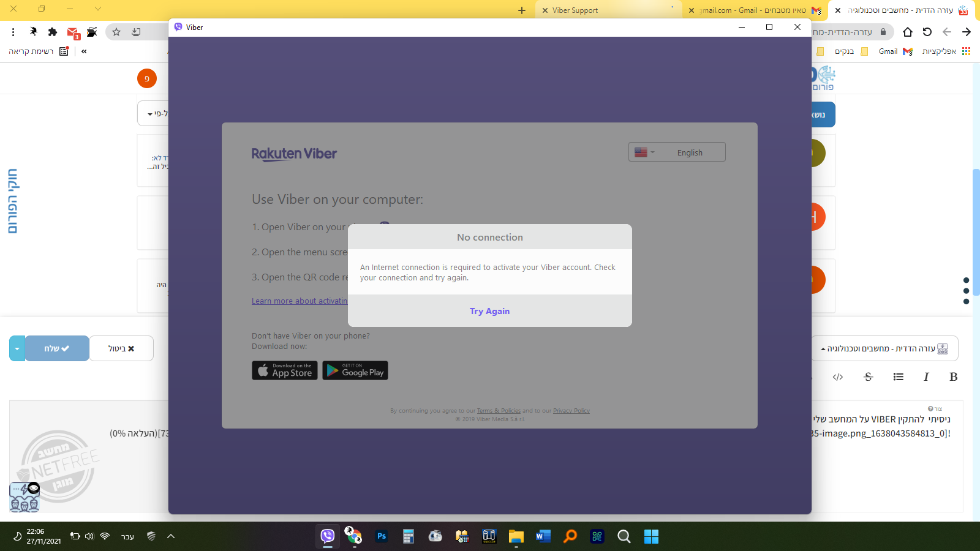This screenshot has height=551, width=980.
Task: Click the install-app icon in the address bar
Action: [136, 32]
